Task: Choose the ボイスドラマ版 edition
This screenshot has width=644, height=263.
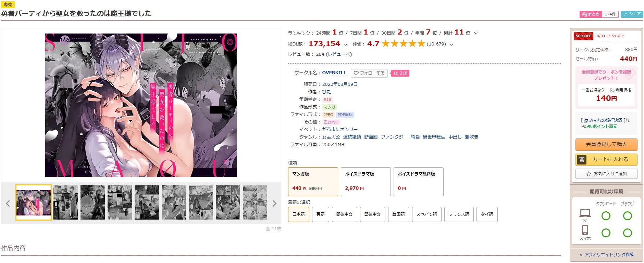Action: pyautogui.click(x=366, y=182)
